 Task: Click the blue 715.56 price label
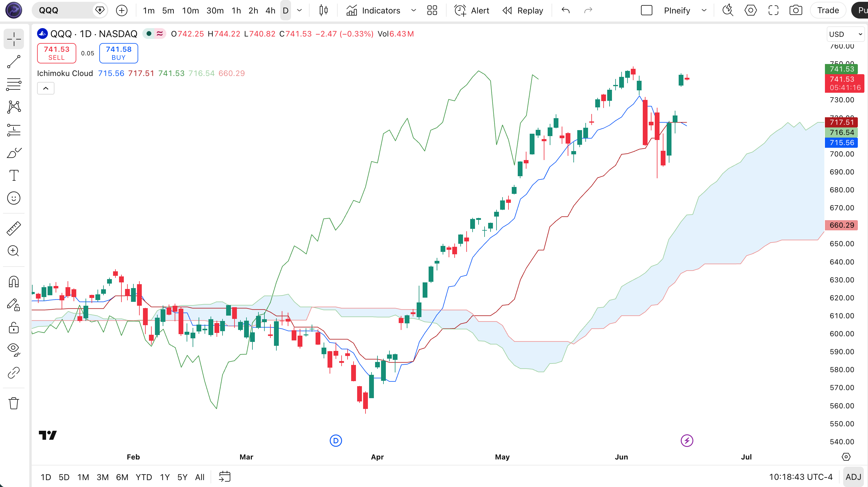pyautogui.click(x=841, y=143)
